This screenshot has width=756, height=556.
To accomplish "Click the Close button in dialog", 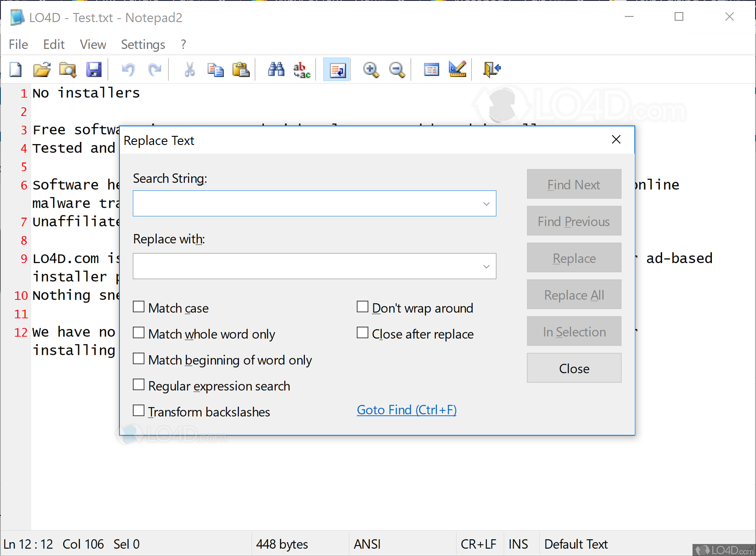I will pyautogui.click(x=574, y=368).
